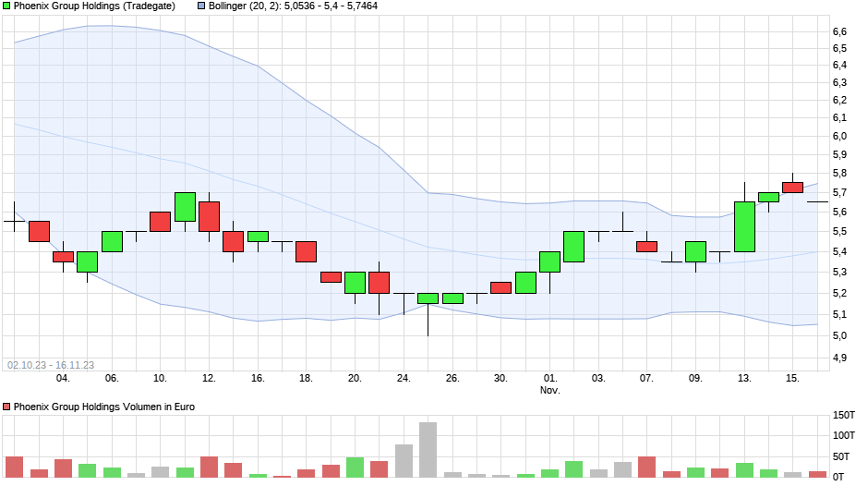The width and height of the screenshot is (868, 486).
Task: Click the tall green candle on 13. November
Action: point(744,226)
